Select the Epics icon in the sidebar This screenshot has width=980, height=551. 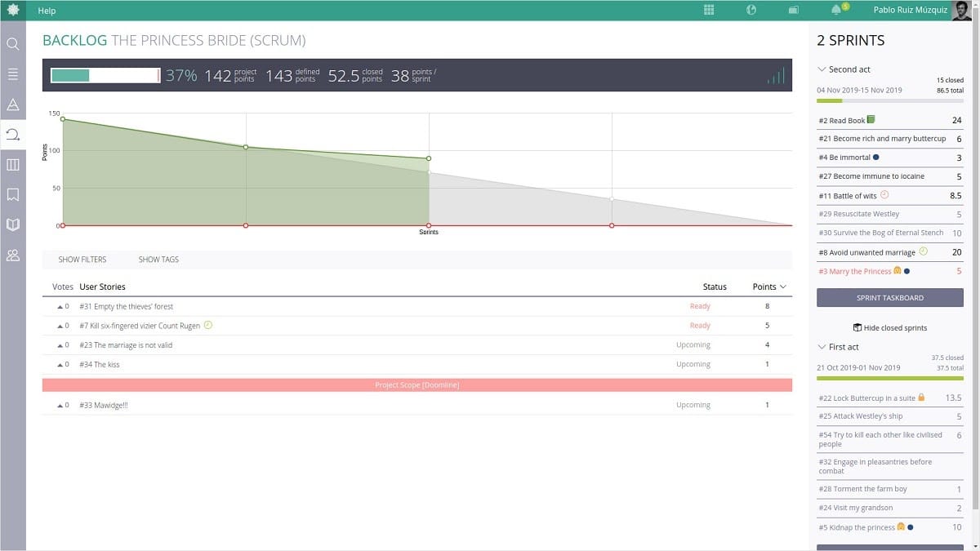click(x=13, y=104)
